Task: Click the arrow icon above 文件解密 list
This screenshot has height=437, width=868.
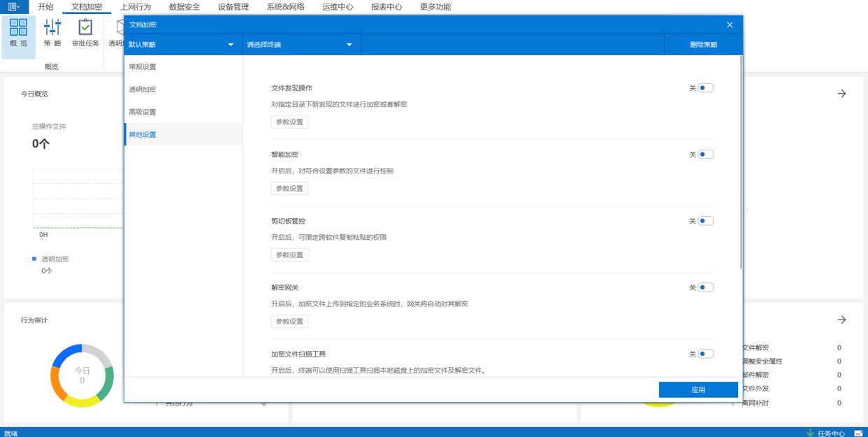Action: tap(841, 320)
